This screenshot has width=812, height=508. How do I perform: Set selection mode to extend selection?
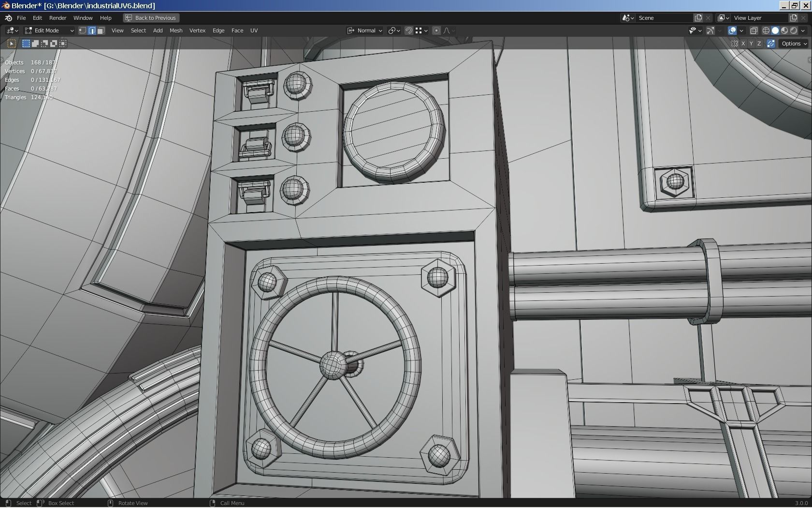[35, 44]
